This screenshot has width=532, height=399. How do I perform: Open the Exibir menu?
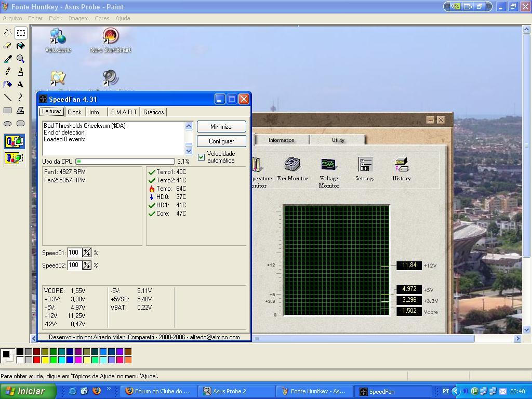56,18
